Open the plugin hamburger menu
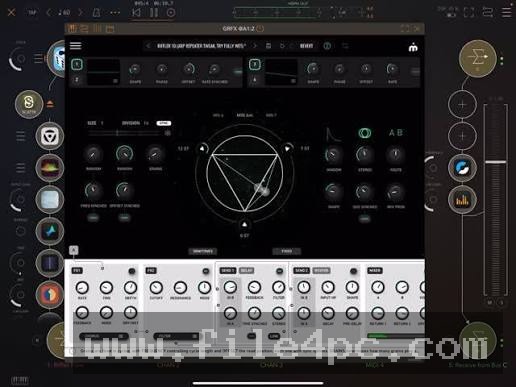Screen dimensions: 516x387 point(76,46)
